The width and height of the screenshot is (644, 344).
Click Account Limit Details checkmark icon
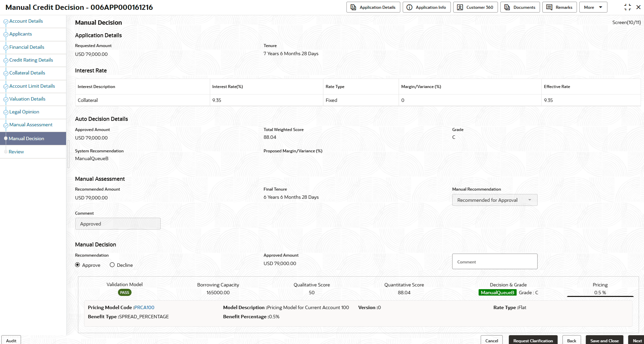6,87
